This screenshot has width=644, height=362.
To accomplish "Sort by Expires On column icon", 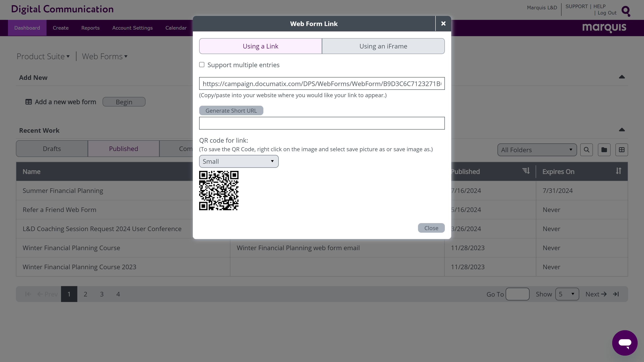I will (619, 171).
